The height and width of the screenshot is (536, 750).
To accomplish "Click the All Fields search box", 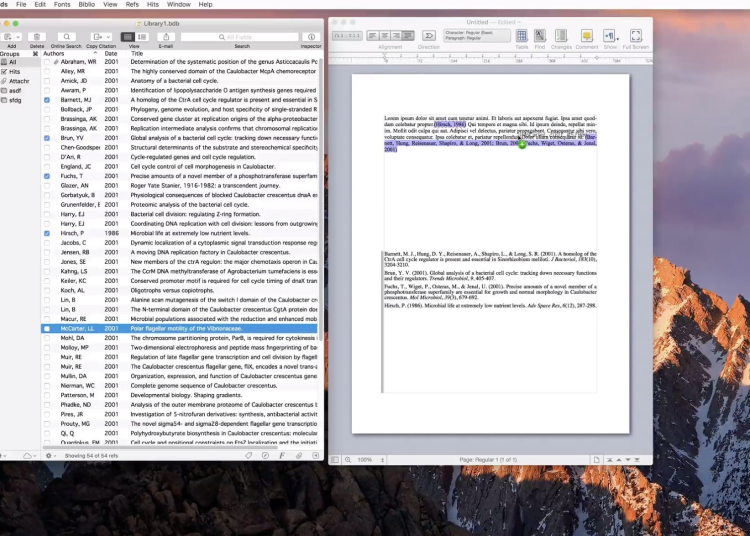I will pos(241,37).
